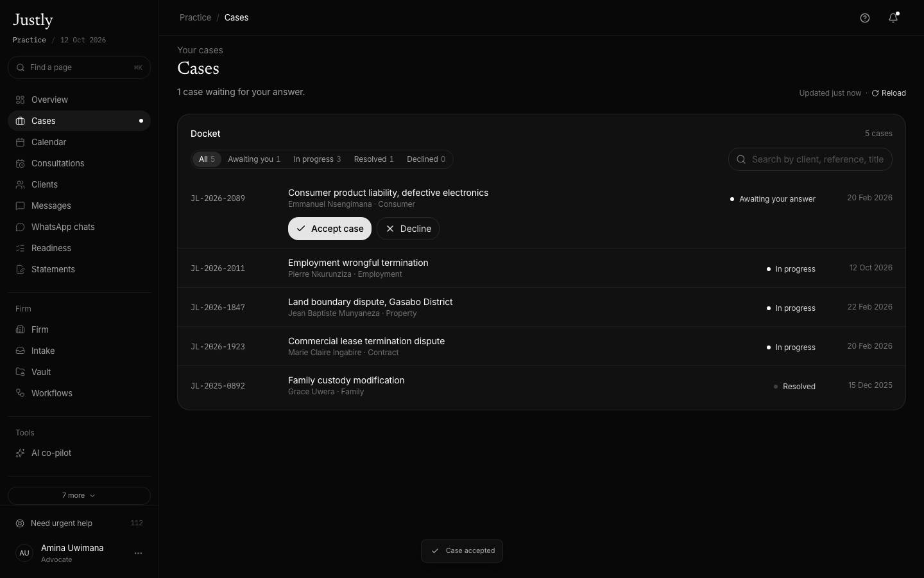Switch to the In progress tab
Screen dimensions: 924x578
pyautogui.click(x=317, y=159)
